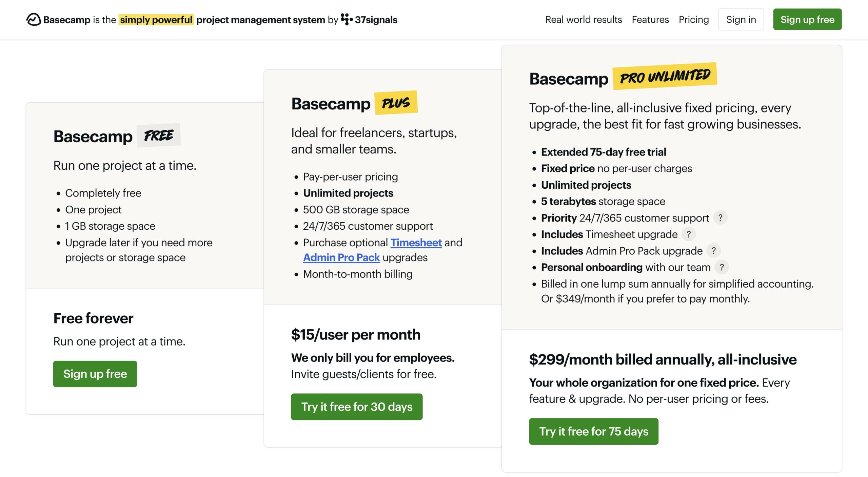Click '$15/user per month' price
Screen dimensions: 868x477
click(x=356, y=335)
